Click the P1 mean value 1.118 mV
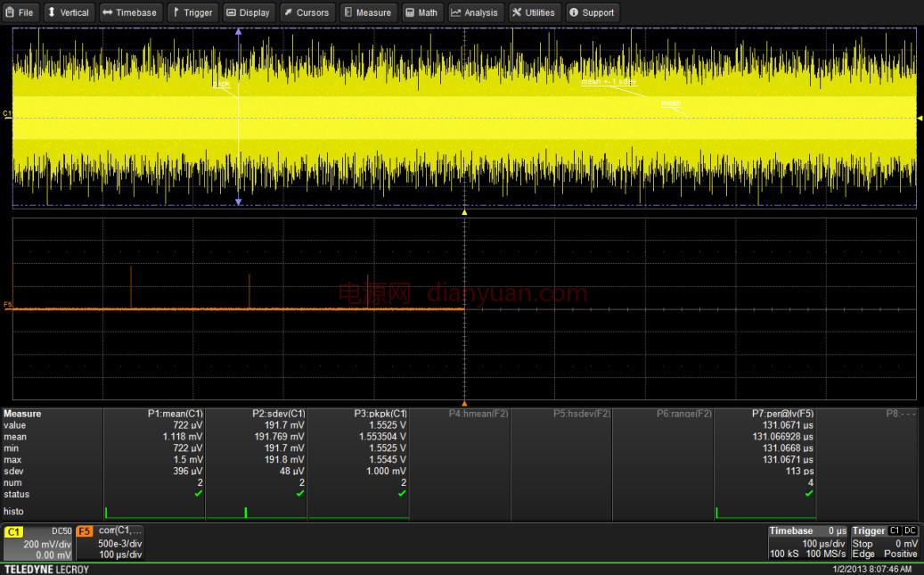Image resolution: width=924 pixels, height=575 pixels. (183, 437)
